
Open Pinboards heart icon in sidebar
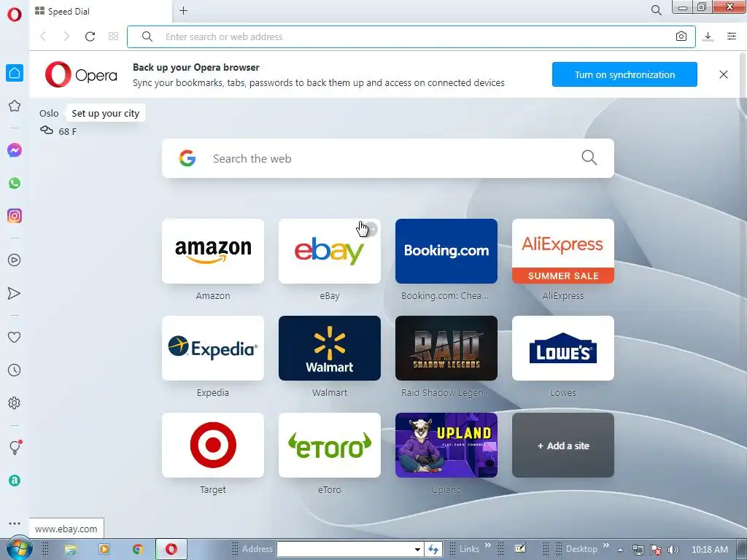(x=15, y=337)
